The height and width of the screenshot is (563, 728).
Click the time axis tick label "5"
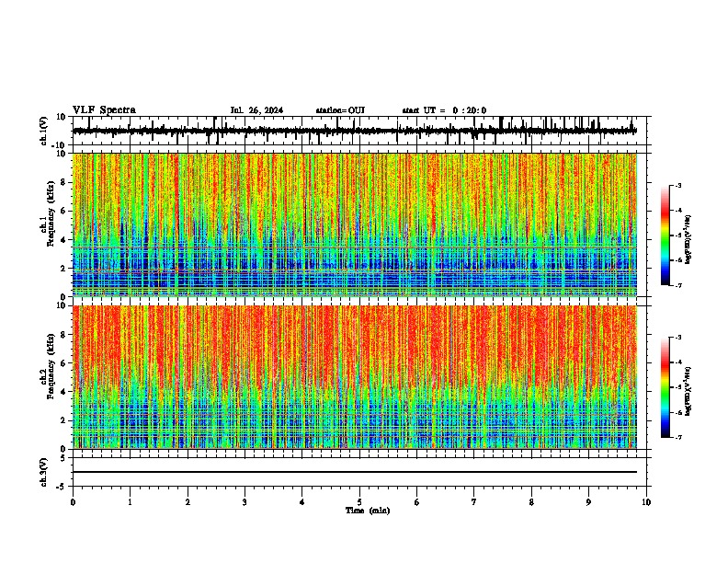click(x=359, y=502)
